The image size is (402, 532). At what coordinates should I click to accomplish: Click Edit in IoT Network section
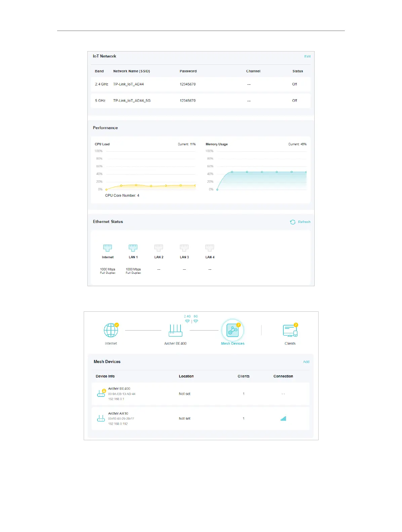pos(307,56)
